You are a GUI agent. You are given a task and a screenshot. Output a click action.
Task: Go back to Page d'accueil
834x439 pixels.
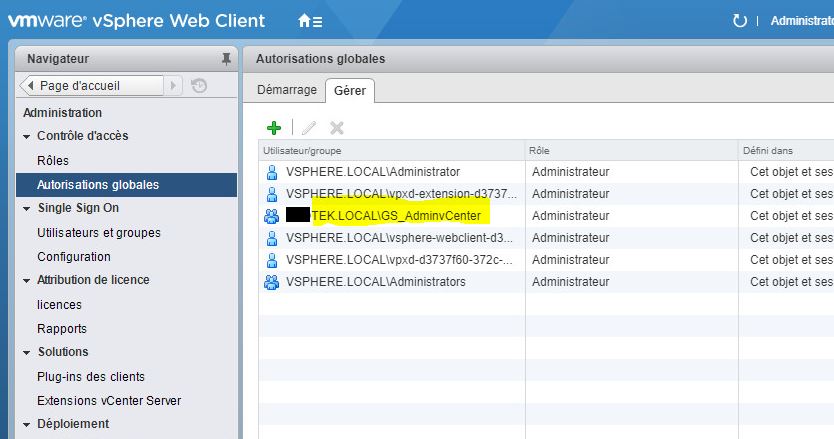91,86
